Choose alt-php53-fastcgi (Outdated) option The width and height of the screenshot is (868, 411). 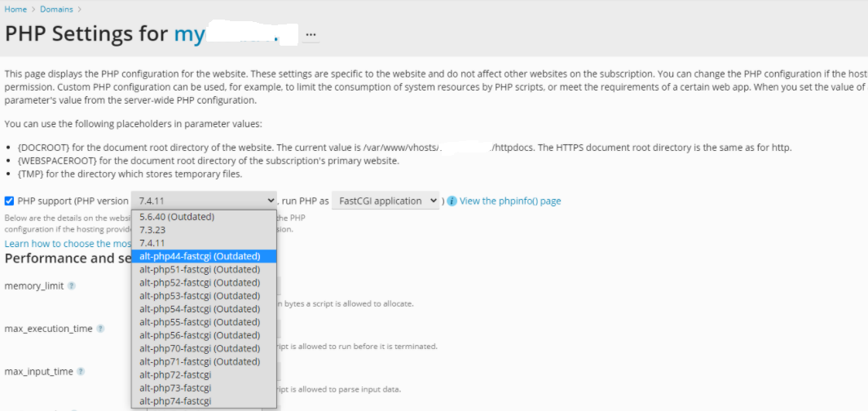click(x=204, y=296)
